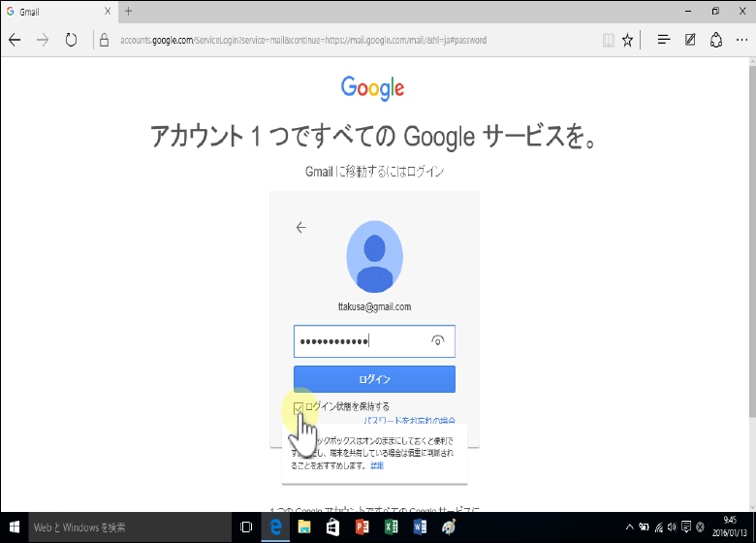The height and width of the screenshot is (543, 756).
Task: Launch Word from the taskbar
Action: (420, 527)
